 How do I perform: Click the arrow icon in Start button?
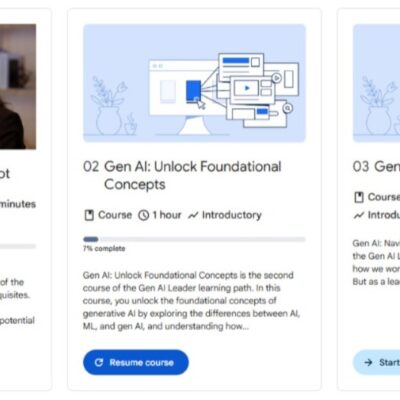click(368, 362)
